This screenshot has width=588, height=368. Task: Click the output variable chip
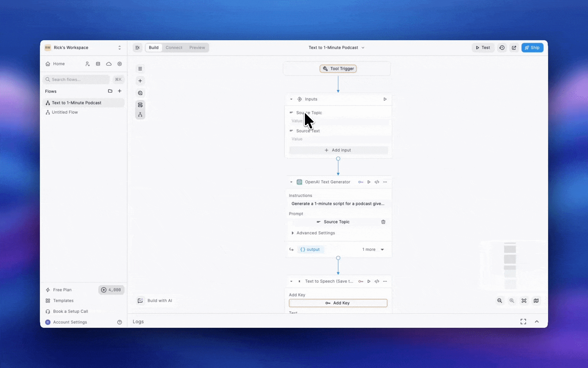click(x=310, y=249)
